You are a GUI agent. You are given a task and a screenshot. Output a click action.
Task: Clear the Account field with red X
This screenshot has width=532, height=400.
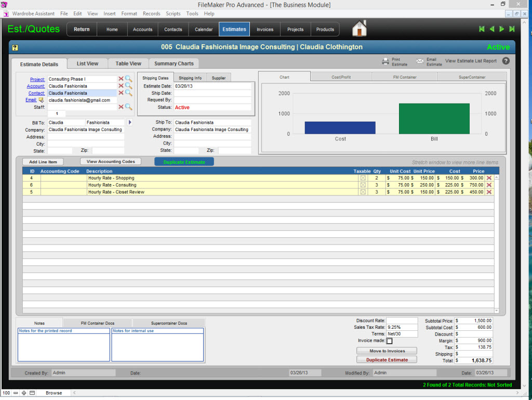[x=121, y=86]
